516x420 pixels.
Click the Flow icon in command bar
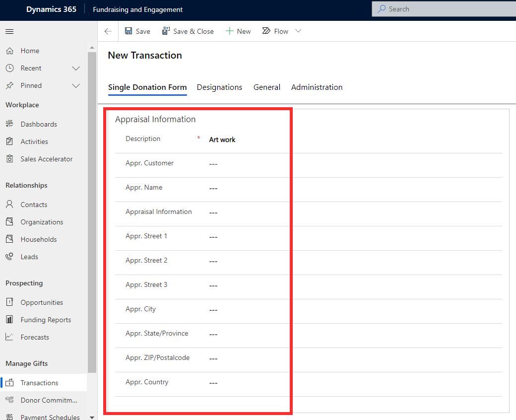tap(266, 31)
